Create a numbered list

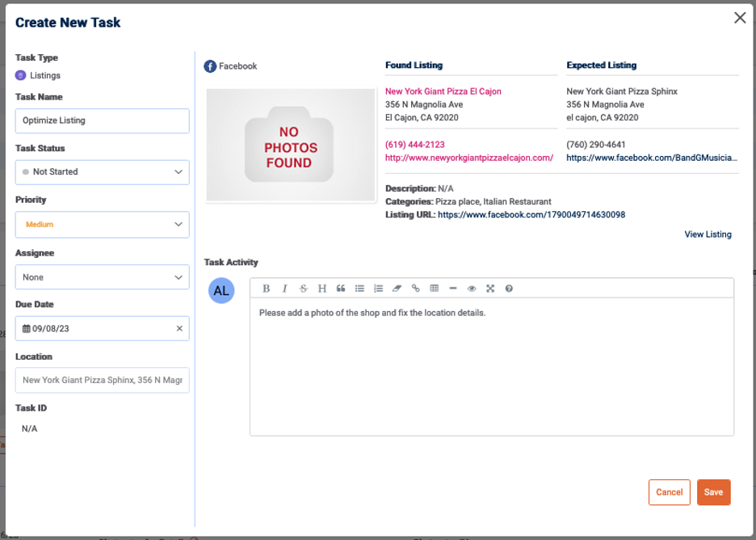pos(378,289)
